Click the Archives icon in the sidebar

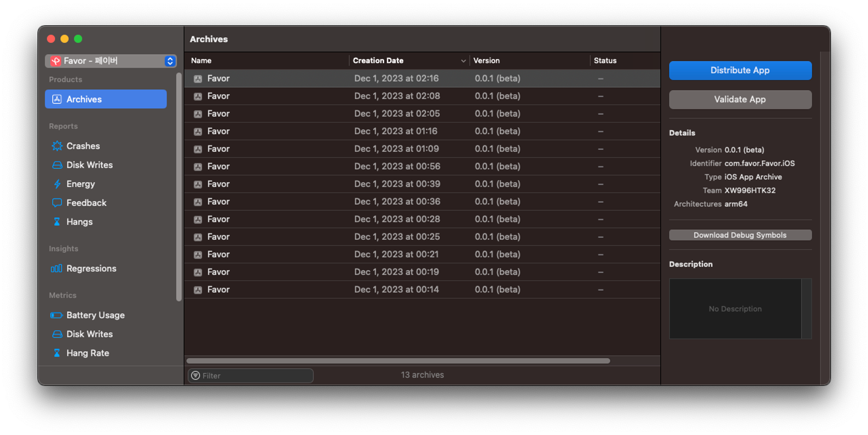57,99
